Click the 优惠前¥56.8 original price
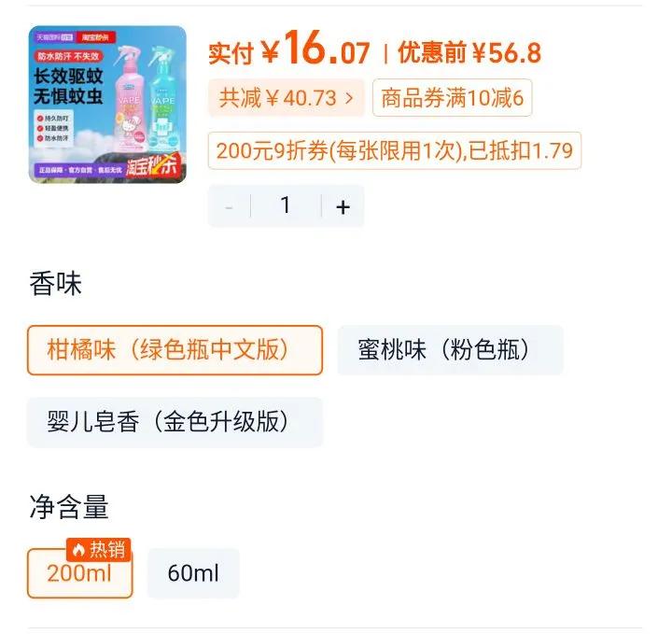Viewport: 672px width, 634px height. pos(469,52)
